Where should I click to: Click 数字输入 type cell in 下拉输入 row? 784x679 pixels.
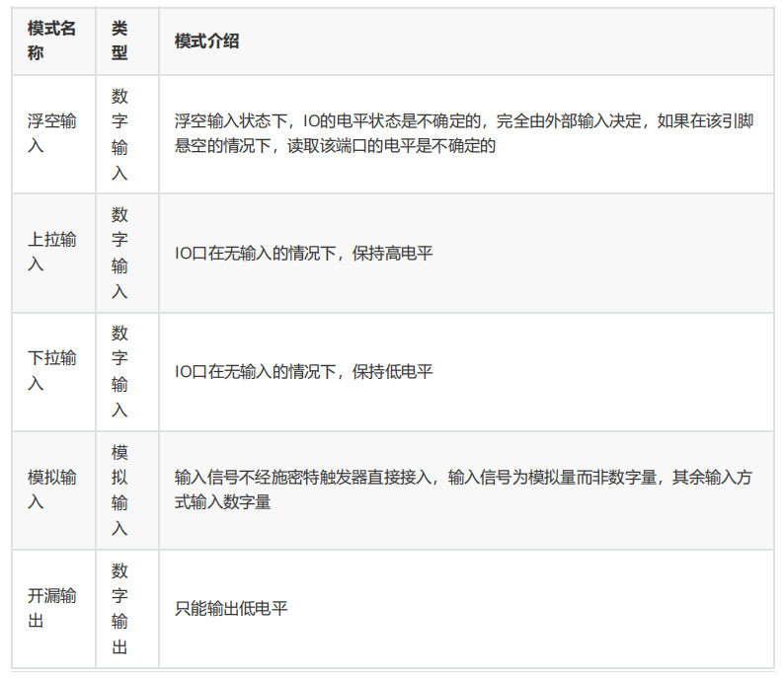(127, 372)
